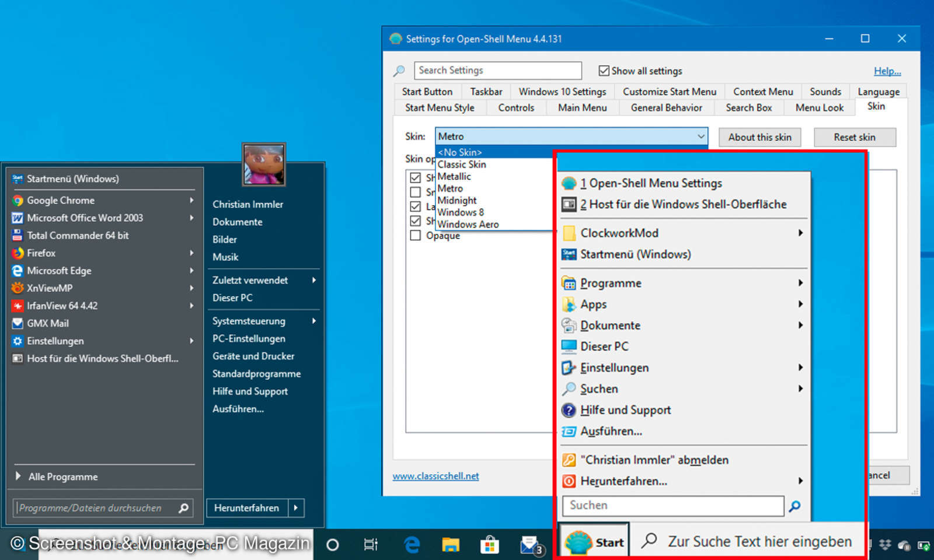This screenshot has width=934, height=560.
Task: Switch to the Menu Look tab
Action: pos(819,107)
